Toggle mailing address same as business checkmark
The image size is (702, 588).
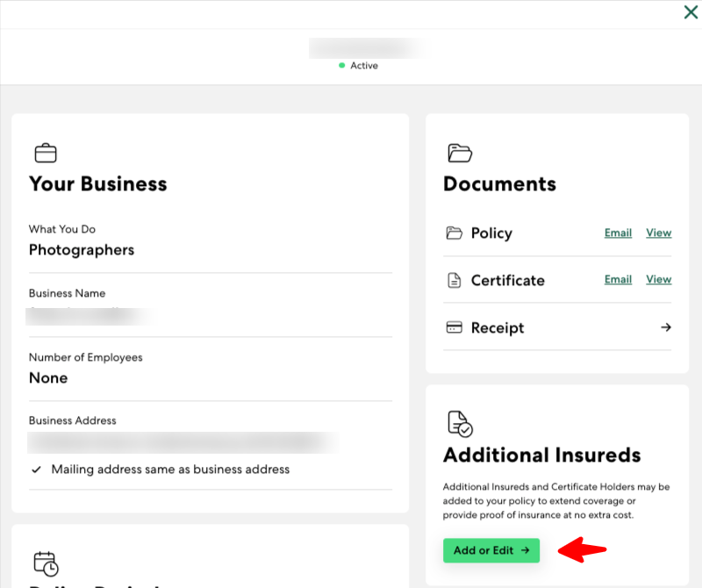36,470
